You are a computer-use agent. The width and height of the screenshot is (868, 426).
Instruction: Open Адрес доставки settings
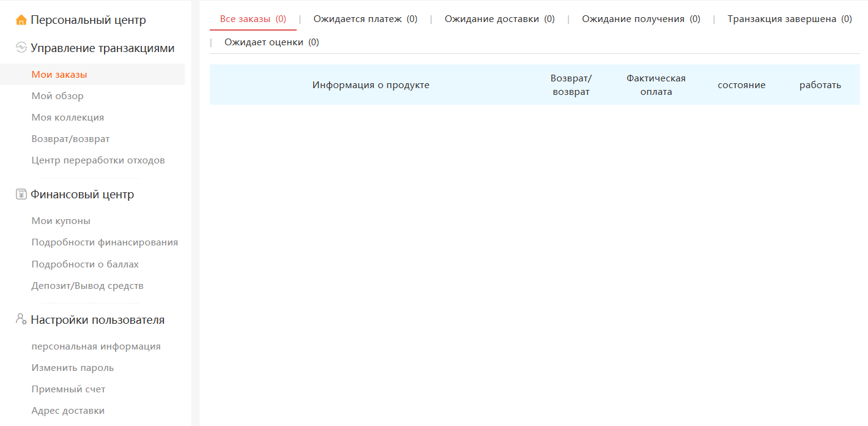point(68,411)
